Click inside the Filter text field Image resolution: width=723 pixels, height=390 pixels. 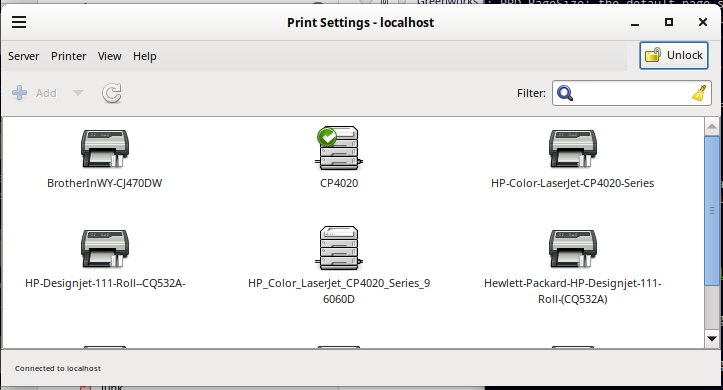coord(632,93)
